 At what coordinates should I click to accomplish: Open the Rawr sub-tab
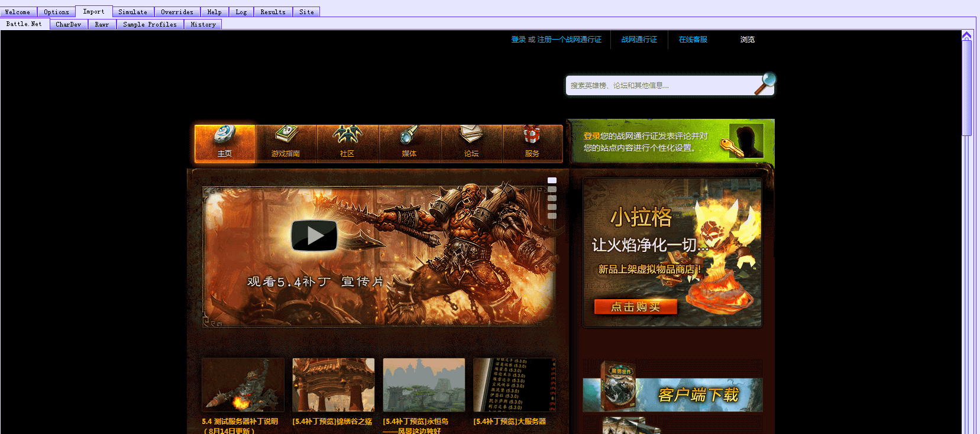click(x=102, y=24)
